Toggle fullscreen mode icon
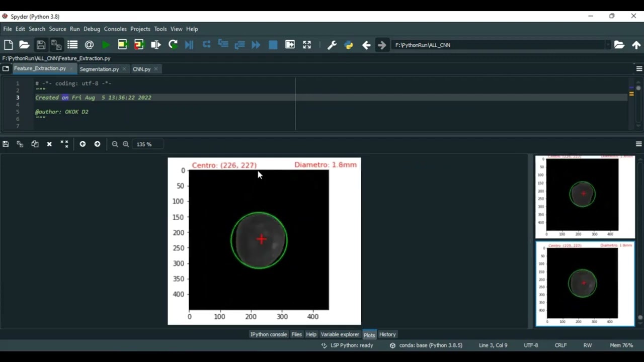This screenshot has height=362, width=644. click(x=307, y=45)
